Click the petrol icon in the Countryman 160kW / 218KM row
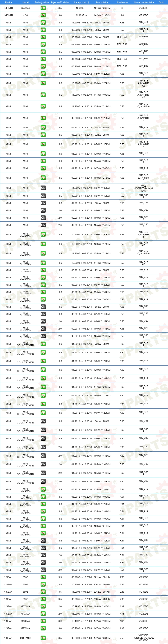 pyautogui.click(x=43, y=396)
